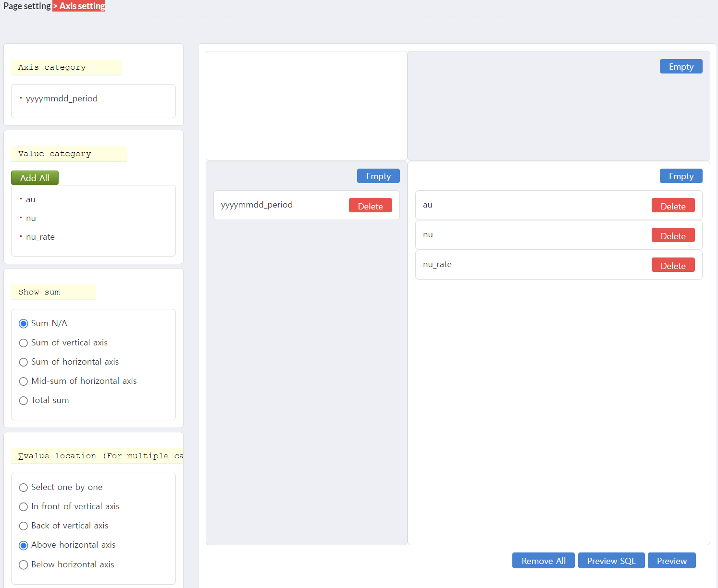Select yyyymmdd_period in Axis category list

62,98
